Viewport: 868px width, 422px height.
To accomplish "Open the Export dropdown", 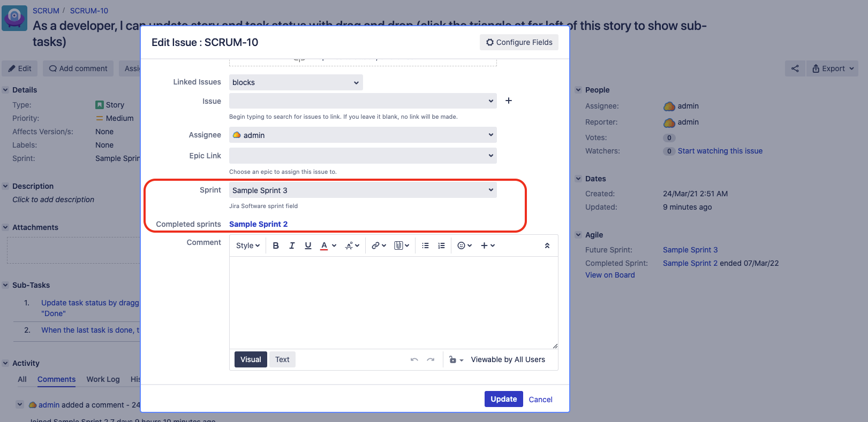I will click(833, 68).
